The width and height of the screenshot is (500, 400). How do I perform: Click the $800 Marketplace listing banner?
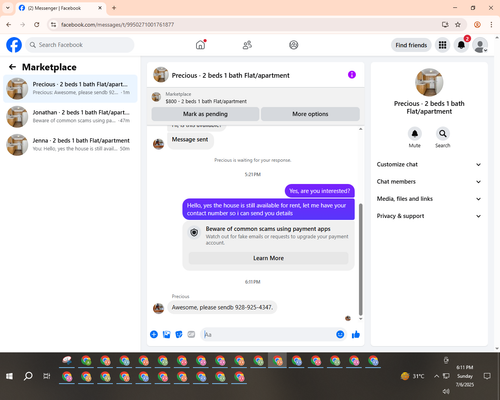(x=256, y=97)
